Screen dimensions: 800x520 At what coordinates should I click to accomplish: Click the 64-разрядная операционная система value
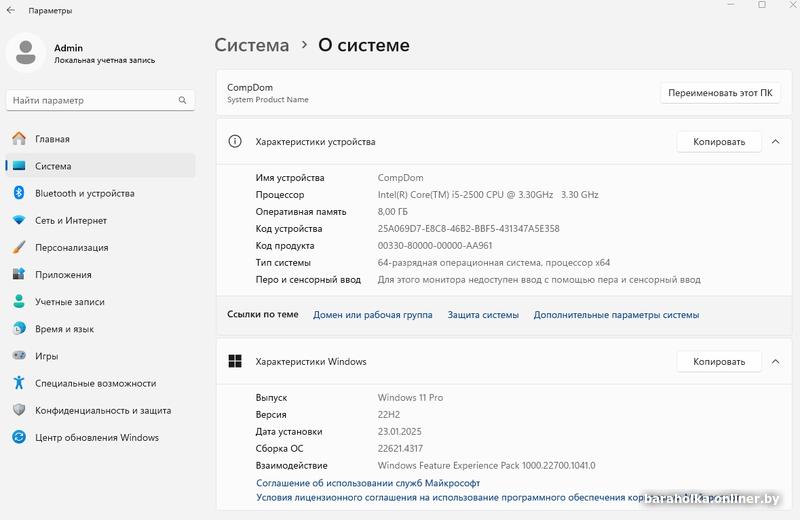pos(493,262)
